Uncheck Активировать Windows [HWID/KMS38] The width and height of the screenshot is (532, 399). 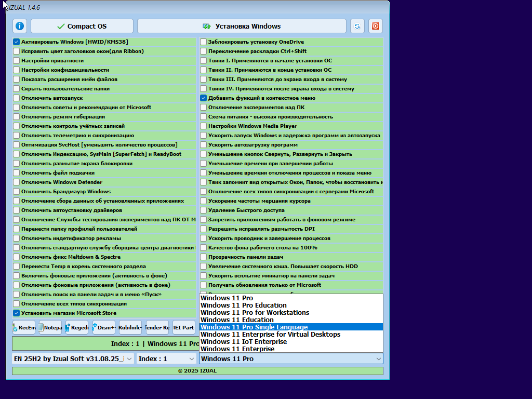pyautogui.click(x=16, y=42)
